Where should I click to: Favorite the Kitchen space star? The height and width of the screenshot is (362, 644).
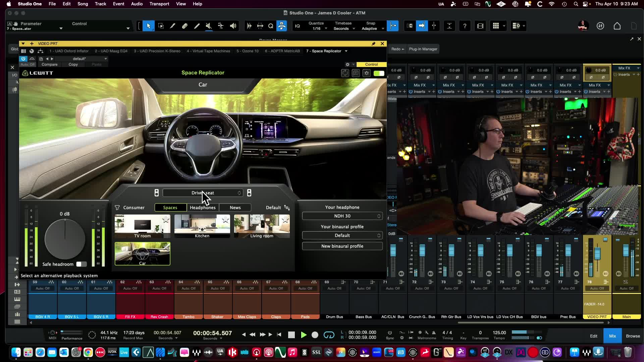225,220
